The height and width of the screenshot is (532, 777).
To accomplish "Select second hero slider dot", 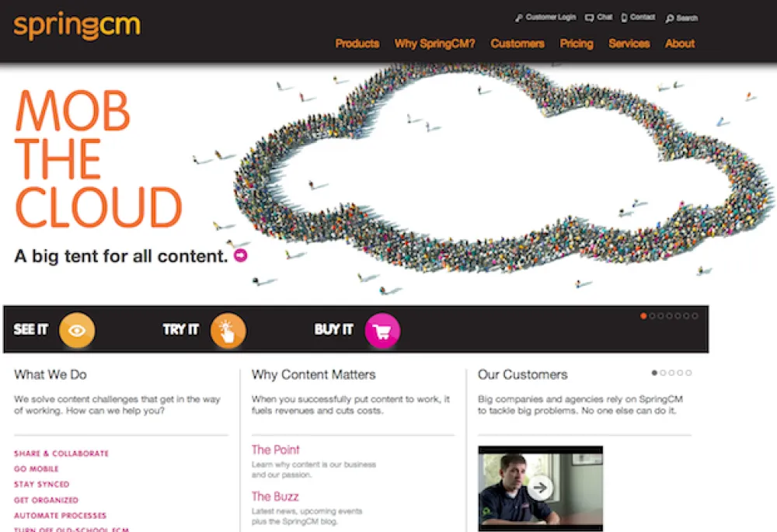I will (652, 316).
